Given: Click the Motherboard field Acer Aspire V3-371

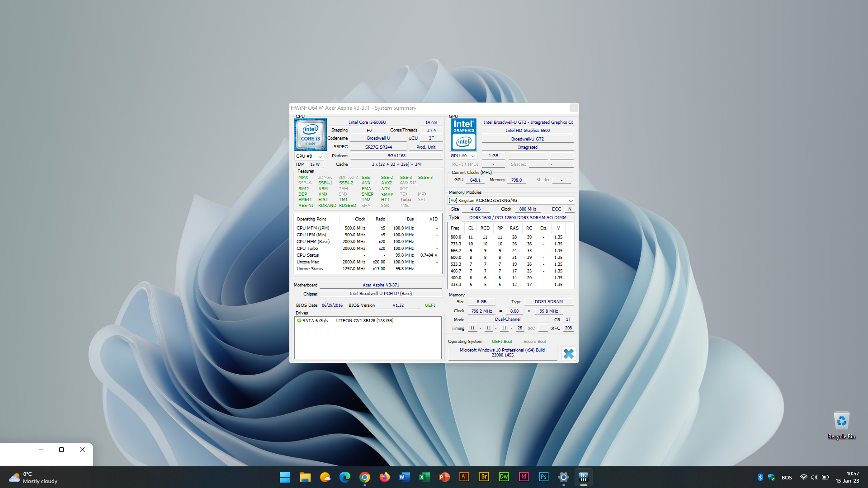Looking at the screenshot, I should (x=381, y=285).
